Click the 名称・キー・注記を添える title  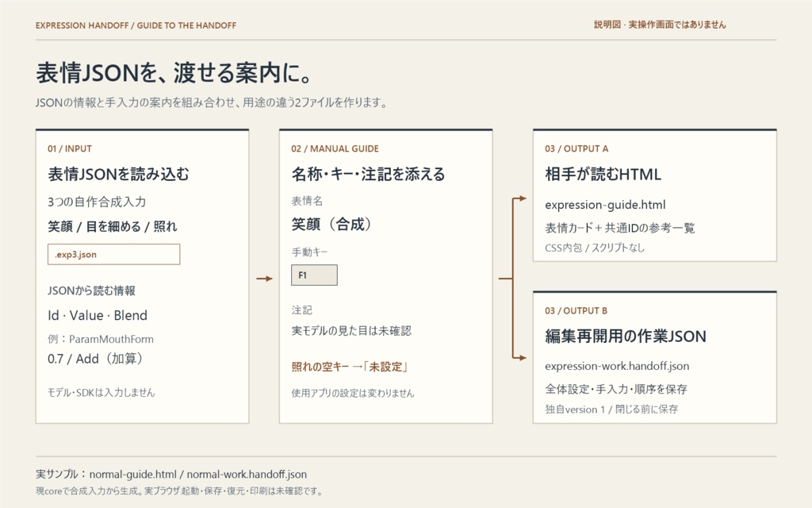pos(368,174)
